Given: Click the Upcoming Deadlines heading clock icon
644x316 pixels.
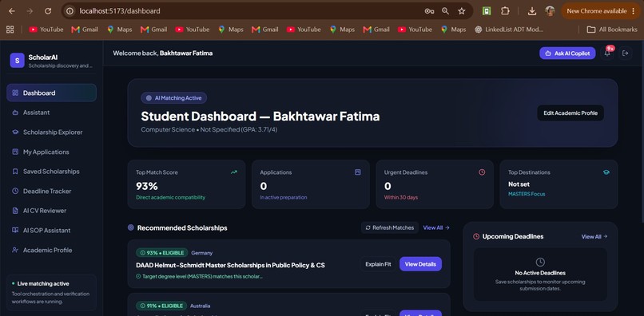Looking at the screenshot, I should coord(476,236).
